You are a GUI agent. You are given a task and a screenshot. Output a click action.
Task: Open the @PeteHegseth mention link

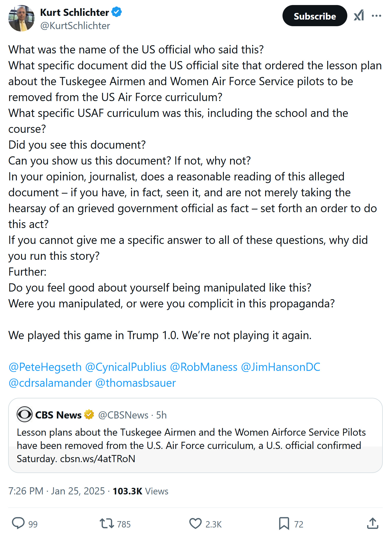point(45,367)
